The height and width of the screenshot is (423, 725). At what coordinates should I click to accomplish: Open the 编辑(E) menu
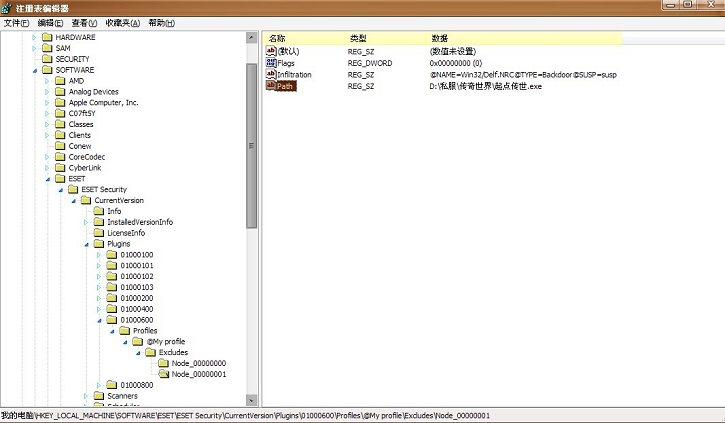click(x=50, y=23)
